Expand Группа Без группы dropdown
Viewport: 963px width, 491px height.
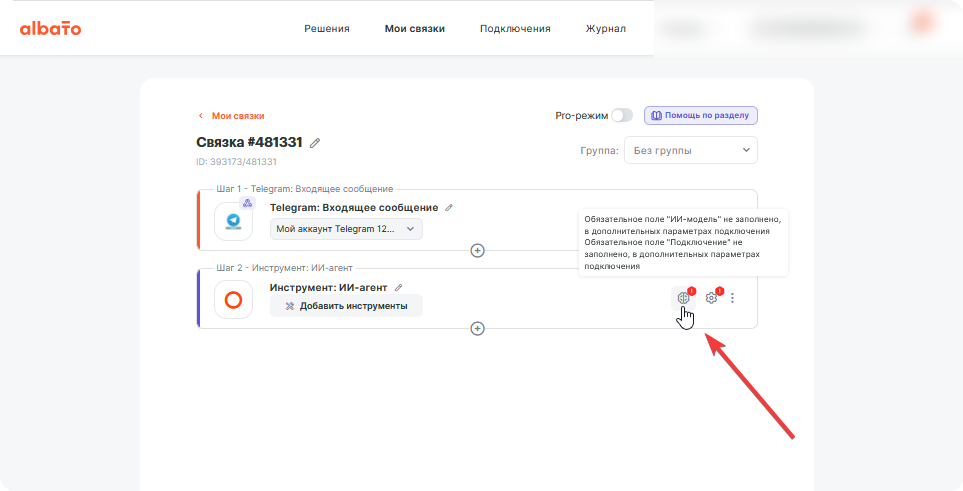[690, 150]
